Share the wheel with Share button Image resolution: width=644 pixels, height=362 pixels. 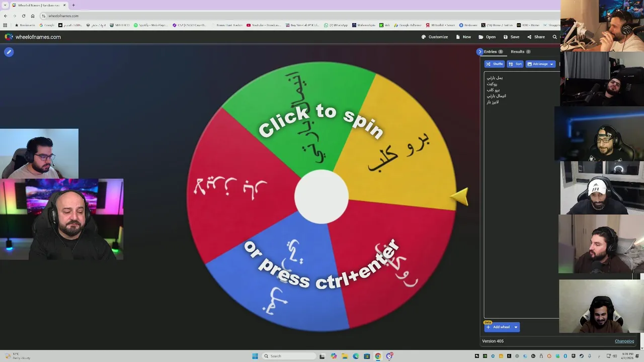(x=536, y=37)
